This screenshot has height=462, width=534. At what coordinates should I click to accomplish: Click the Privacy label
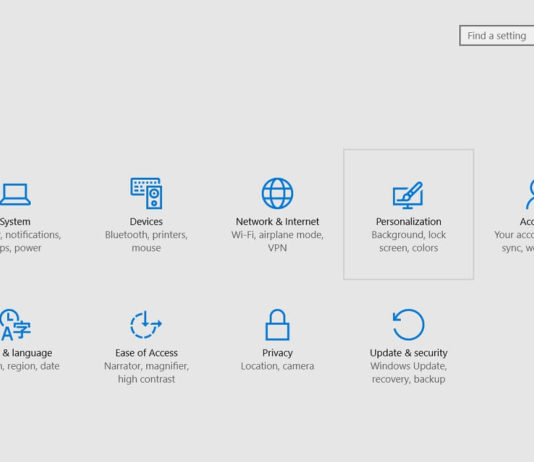click(x=277, y=353)
